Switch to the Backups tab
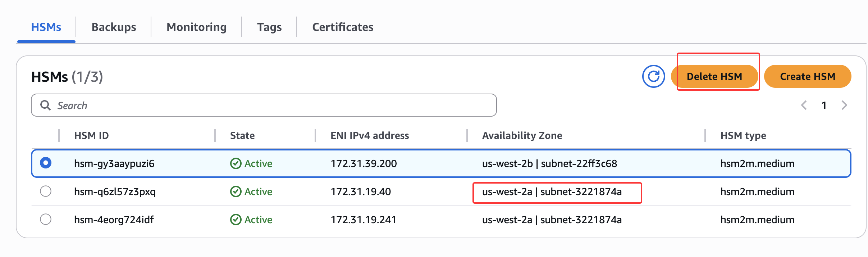Screen dimensions: 868x257 click(114, 27)
